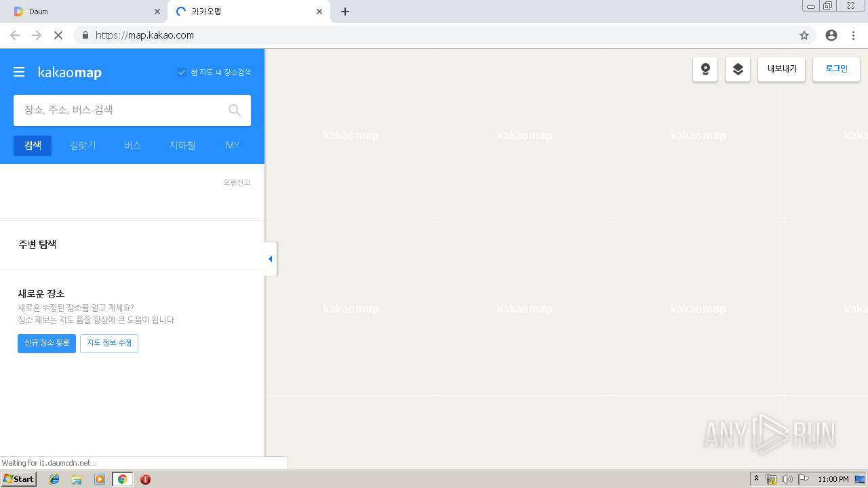Click the 새로운 장소 heading

(41, 293)
